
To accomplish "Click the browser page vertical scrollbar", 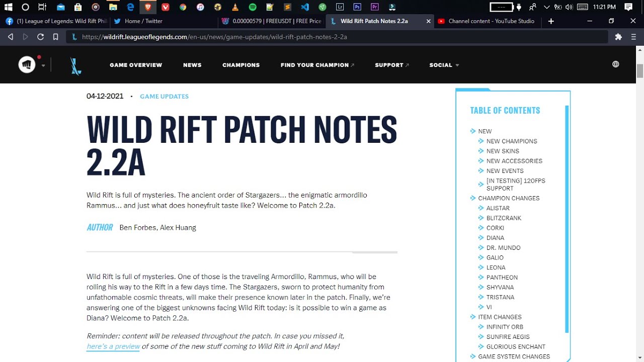I will pyautogui.click(x=640, y=70).
